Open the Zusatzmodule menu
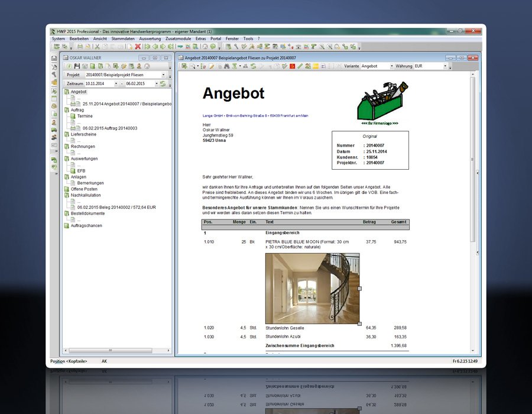This screenshot has height=414, width=532. point(178,38)
